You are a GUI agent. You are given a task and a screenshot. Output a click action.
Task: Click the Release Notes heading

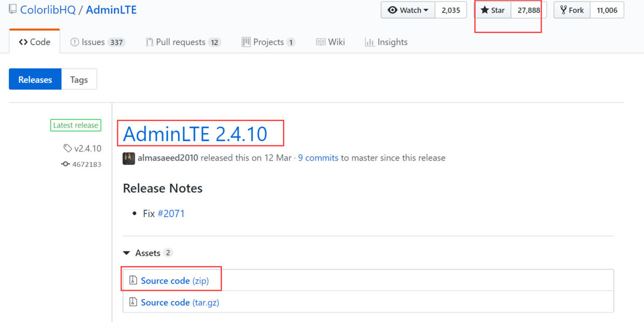pyautogui.click(x=163, y=188)
